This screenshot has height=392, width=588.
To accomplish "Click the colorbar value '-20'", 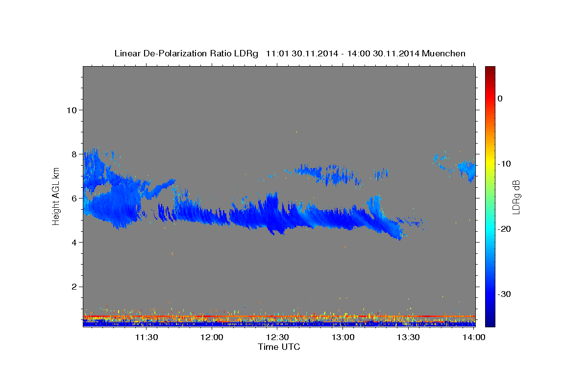I will click(x=505, y=229).
